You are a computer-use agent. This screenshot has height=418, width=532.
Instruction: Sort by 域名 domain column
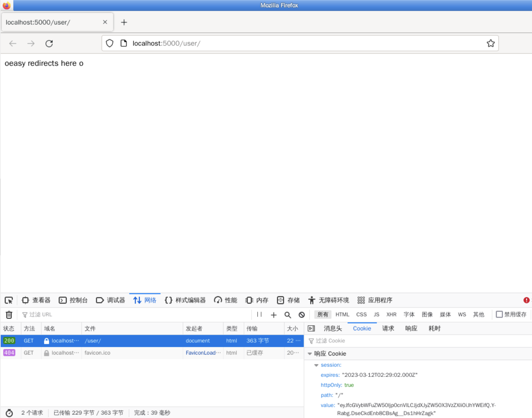point(61,328)
